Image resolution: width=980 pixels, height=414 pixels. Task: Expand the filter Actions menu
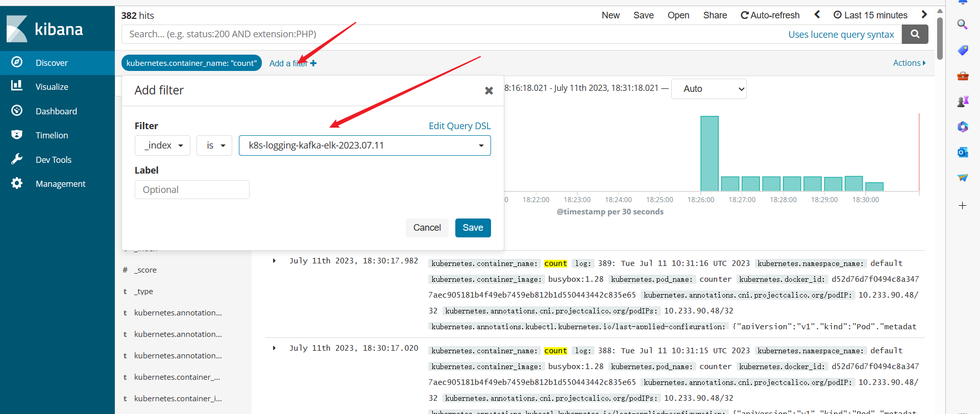pyautogui.click(x=909, y=63)
